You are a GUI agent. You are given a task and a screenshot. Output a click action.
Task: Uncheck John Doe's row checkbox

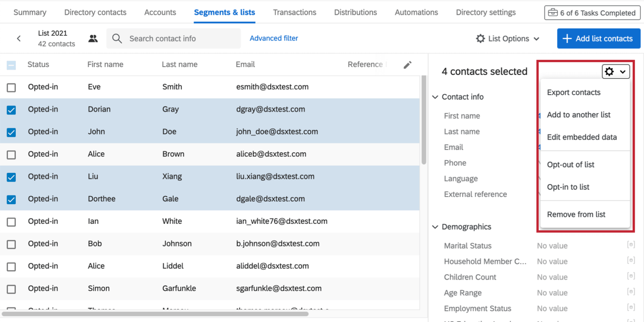coord(11,132)
